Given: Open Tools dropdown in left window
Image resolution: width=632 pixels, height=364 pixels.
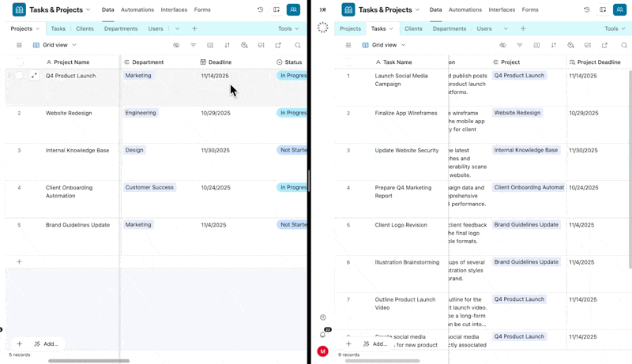Looking at the screenshot, I should click(x=288, y=28).
